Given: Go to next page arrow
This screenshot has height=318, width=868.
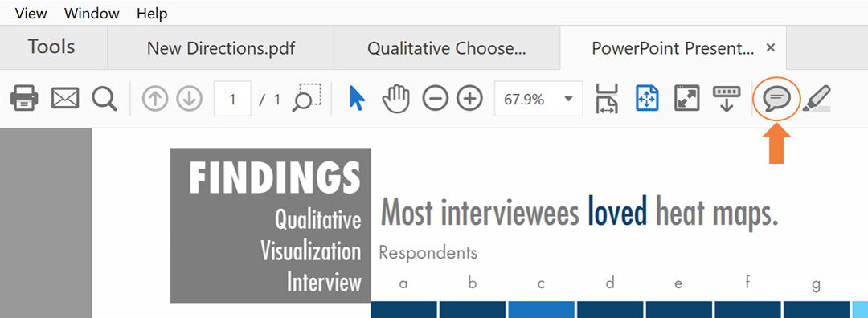Looking at the screenshot, I should 190,100.
